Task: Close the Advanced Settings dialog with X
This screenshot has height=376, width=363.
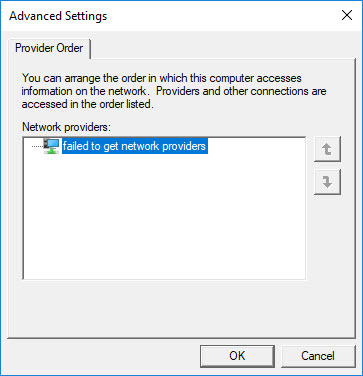Action: click(347, 15)
